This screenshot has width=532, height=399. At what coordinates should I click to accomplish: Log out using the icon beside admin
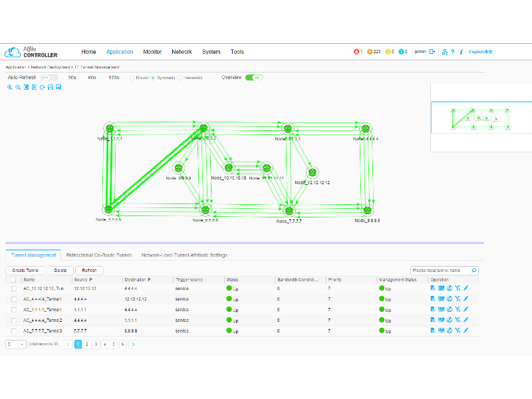432,52
